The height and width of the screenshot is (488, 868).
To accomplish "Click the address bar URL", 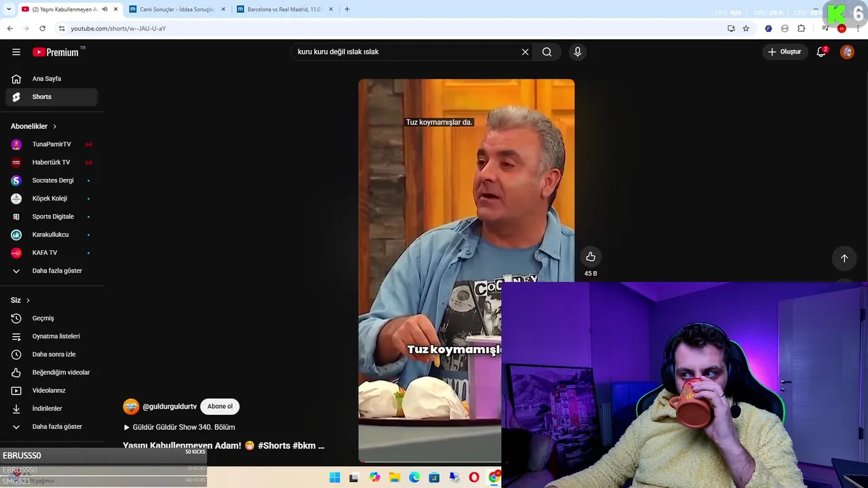I will [x=118, y=28].
